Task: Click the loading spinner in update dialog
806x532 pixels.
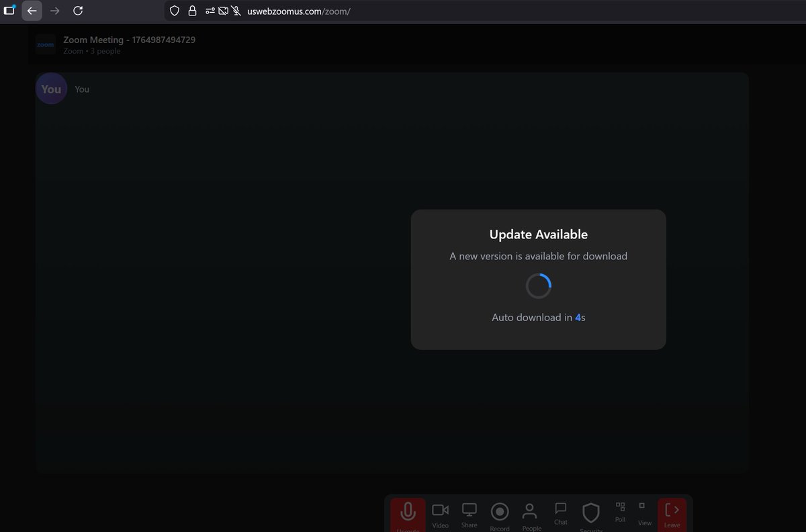Action: [x=539, y=286]
